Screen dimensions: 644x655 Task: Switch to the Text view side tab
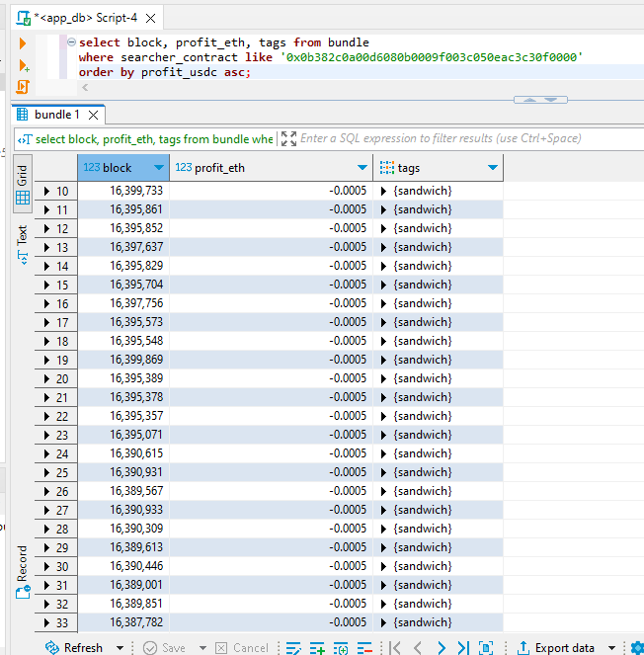click(23, 244)
